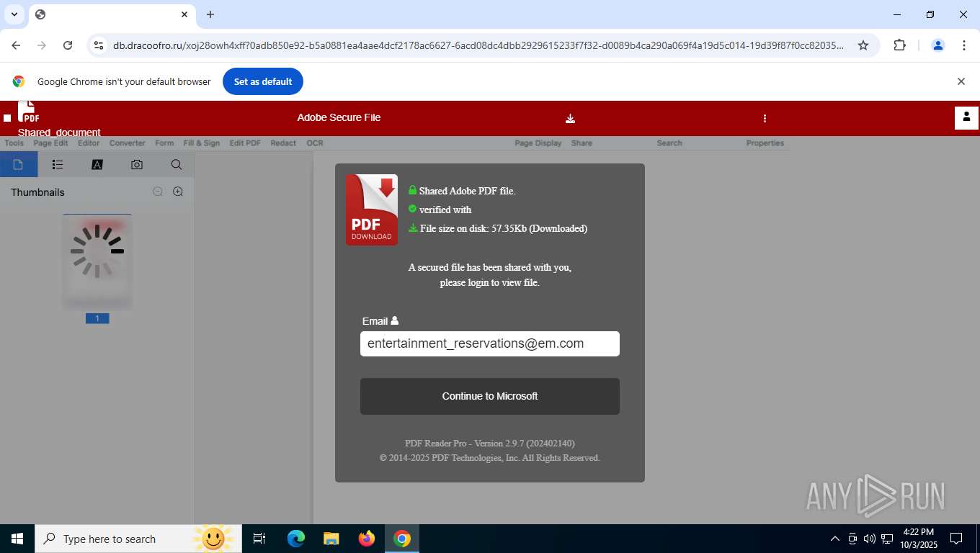
Task: Launch Firefox from taskbar
Action: point(367,539)
